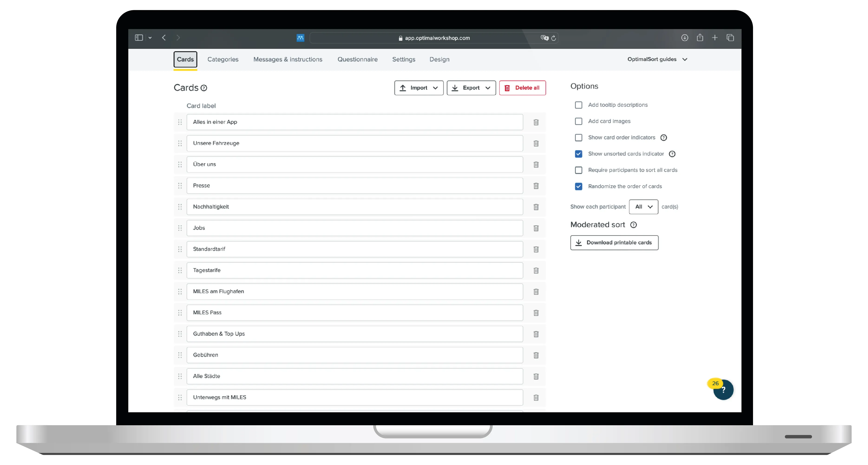
Task: Delete the 'Presse' card with its trash icon
Action: (536, 186)
